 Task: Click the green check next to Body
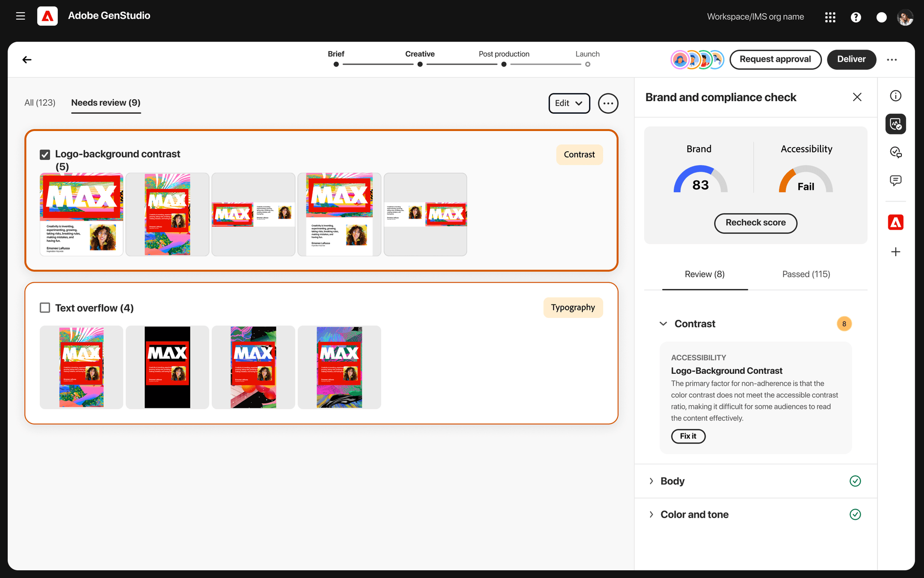(855, 481)
